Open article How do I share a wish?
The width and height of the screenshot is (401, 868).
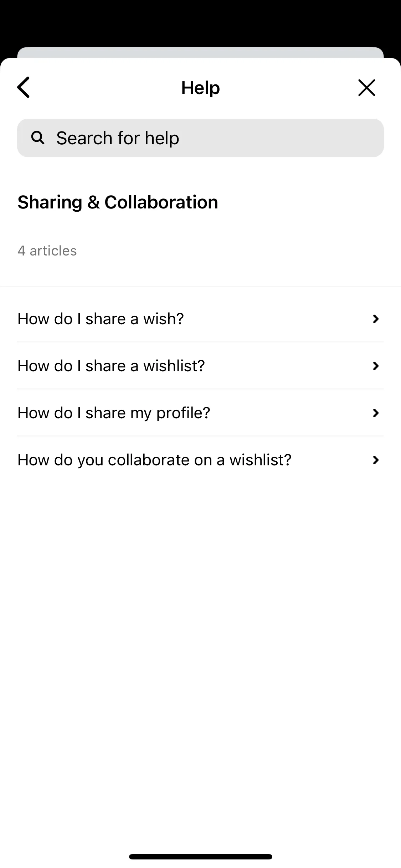tap(200, 319)
